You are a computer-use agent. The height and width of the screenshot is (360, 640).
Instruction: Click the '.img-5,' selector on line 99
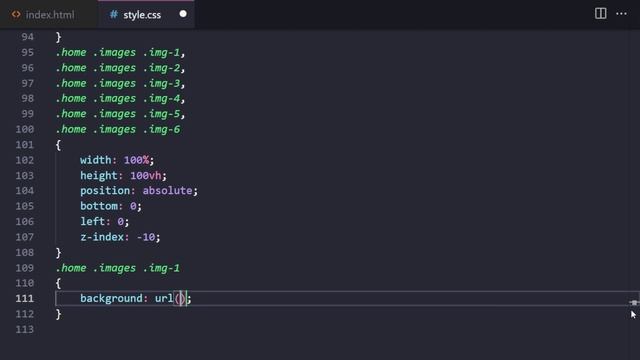164,114
